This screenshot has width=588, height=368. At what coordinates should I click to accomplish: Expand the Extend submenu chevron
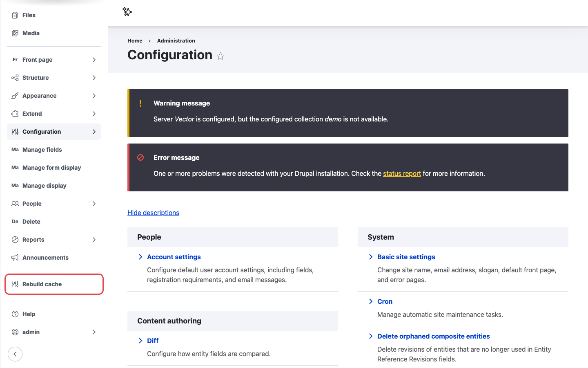pos(94,114)
